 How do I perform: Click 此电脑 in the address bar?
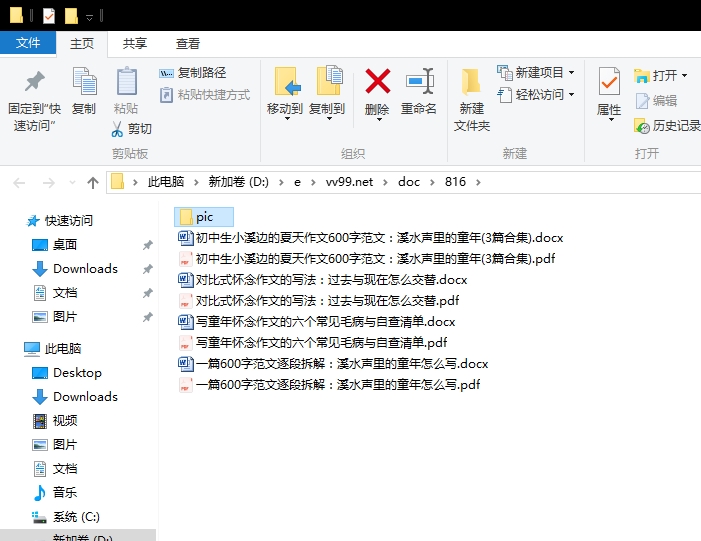click(166, 182)
